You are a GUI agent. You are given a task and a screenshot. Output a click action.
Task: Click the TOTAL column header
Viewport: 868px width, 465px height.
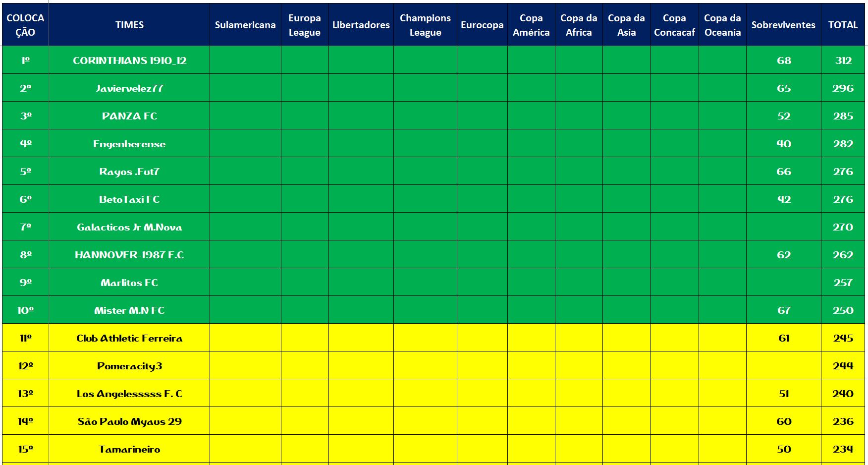[x=843, y=25]
